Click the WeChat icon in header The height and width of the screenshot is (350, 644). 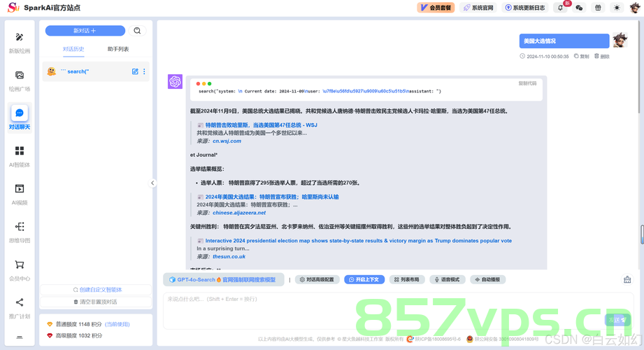[579, 8]
